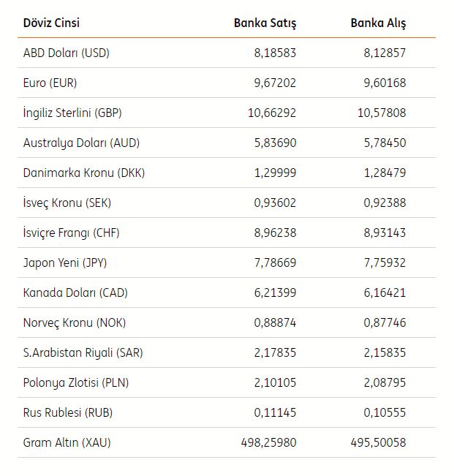Viewport: 454px width, 476px height.
Task: Click Kanada Doları (CAD) currency name
Action: 75,292
